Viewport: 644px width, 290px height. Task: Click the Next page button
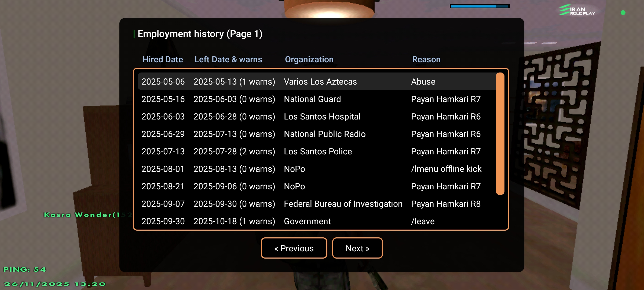357,248
